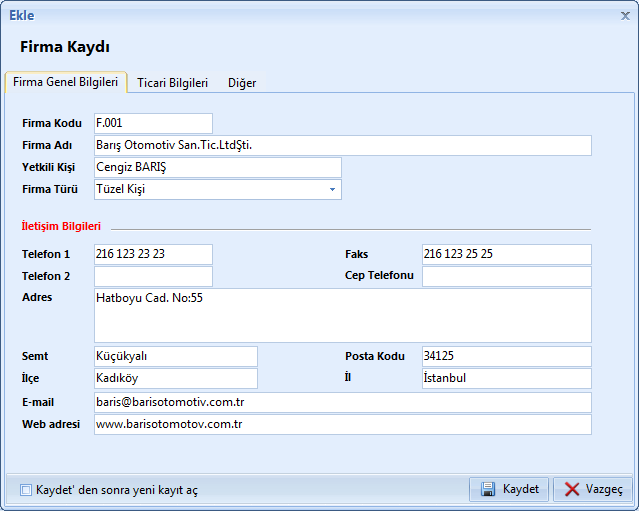Click the empty Cep Telefonu field
This screenshot has width=639, height=511.
(506, 276)
